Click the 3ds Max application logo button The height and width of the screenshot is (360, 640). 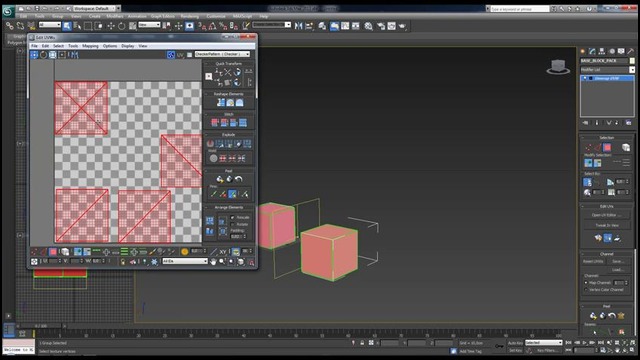[8, 11]
